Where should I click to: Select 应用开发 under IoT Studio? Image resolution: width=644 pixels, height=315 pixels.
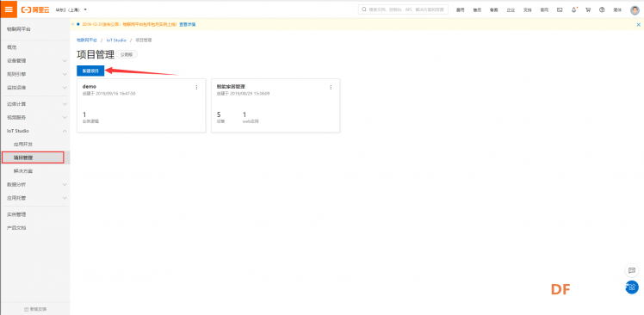click(23, 144)
